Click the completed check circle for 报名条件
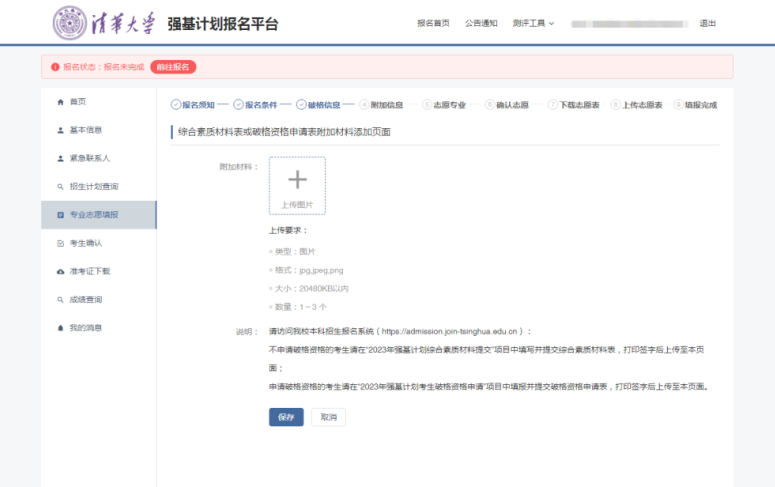Image resolution: width=775 pixels, height=487 pixels. pos(238,104)
